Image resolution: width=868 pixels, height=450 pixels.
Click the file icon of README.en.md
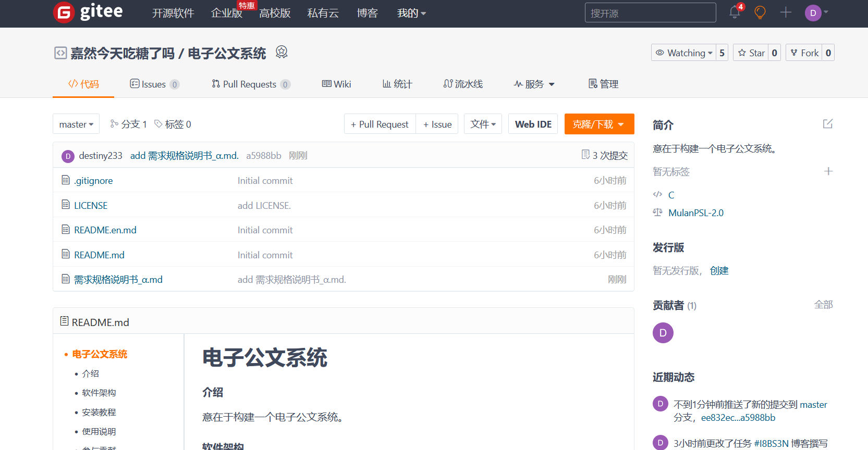pos(66,229)
